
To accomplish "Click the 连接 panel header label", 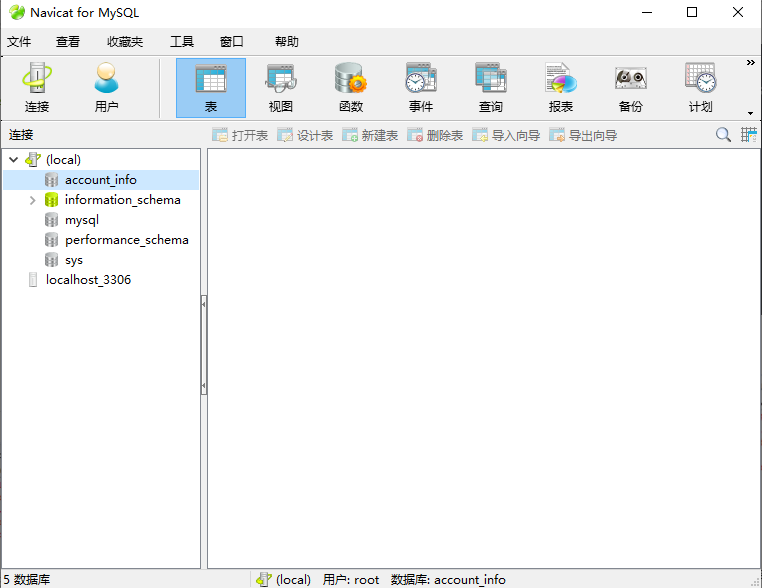I will pyautogui.click(x=21, y=135).
